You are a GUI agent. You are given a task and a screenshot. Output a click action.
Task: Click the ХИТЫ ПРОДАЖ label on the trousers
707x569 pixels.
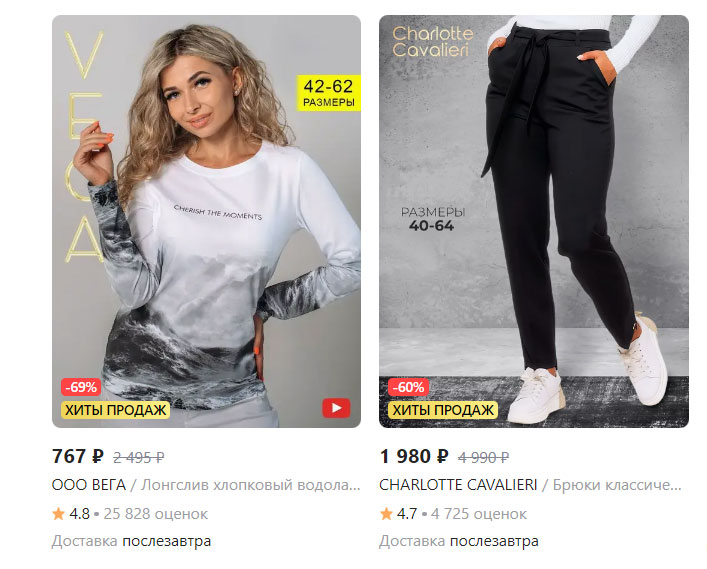443,410
